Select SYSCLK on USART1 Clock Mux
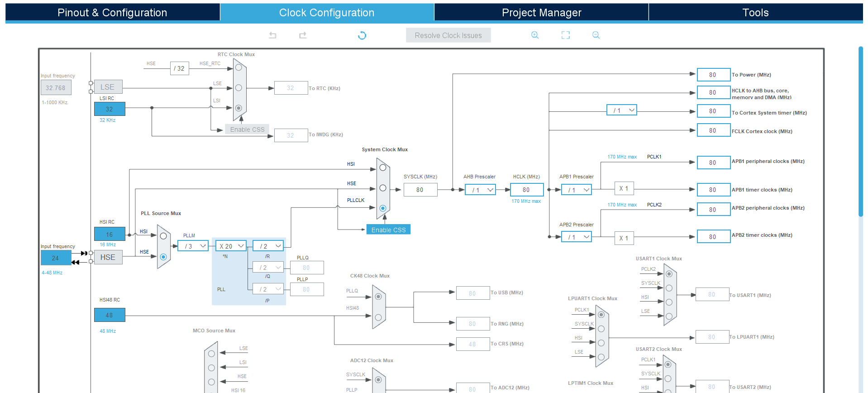 tap(669, 288)
